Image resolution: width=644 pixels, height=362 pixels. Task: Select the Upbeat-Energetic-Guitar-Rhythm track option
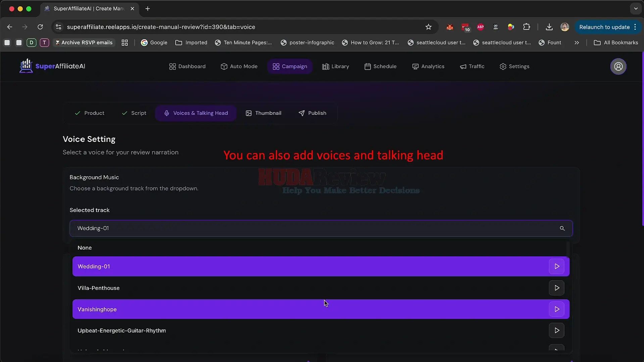click(321, 330)
